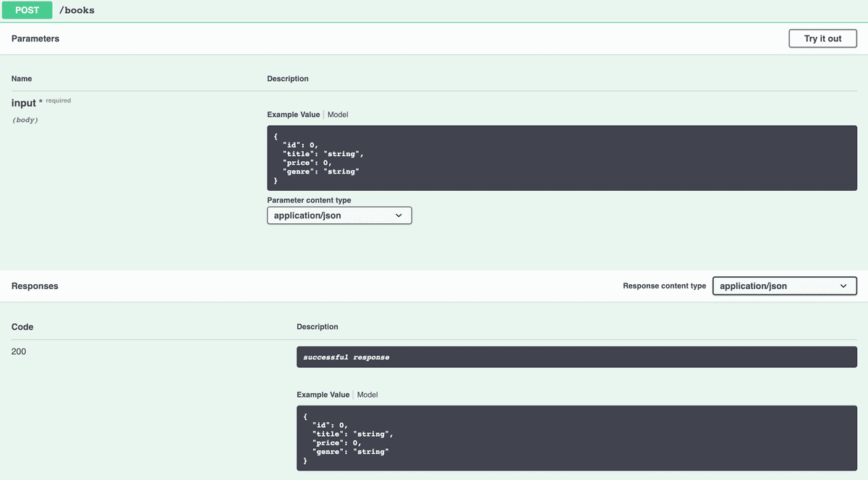Viewport: 868px width, 480px height.
Task: Click the input parameter name
Action: point(23,103)
